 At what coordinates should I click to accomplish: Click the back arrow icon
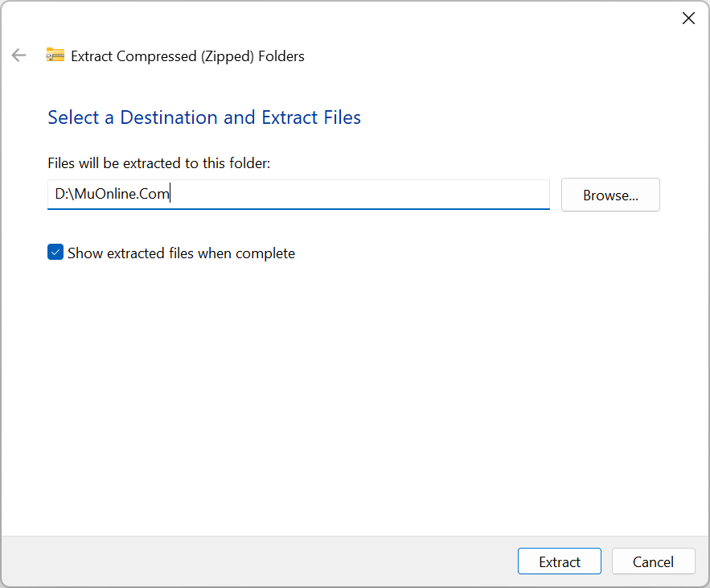[x=18, y=56]
